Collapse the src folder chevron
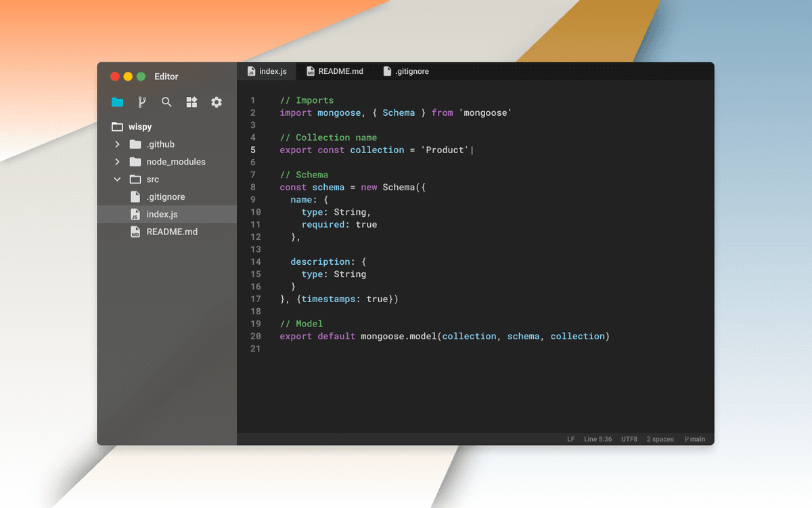812x508 pixels. coord(117,179)
